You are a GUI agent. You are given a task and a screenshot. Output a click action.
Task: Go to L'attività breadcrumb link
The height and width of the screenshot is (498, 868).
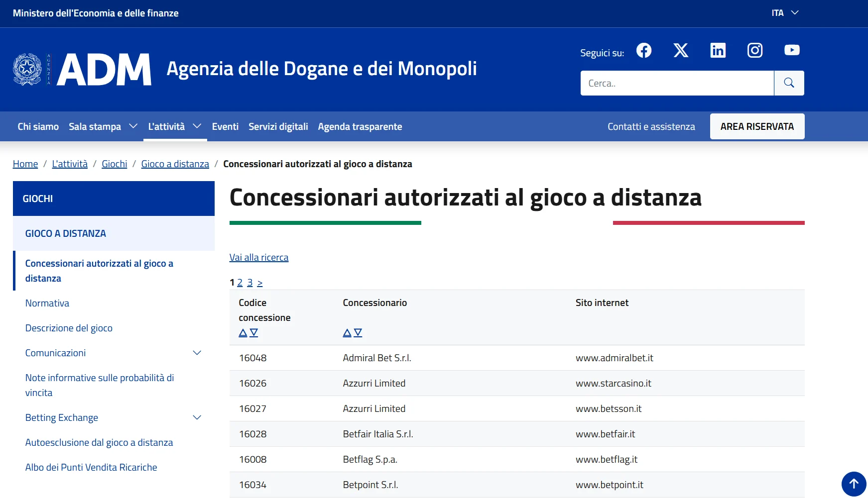70,164
